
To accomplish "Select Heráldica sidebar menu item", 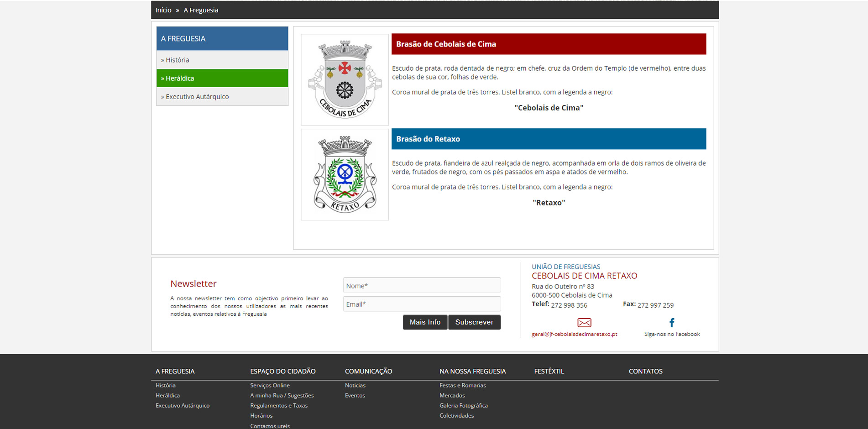I will 222,78.
